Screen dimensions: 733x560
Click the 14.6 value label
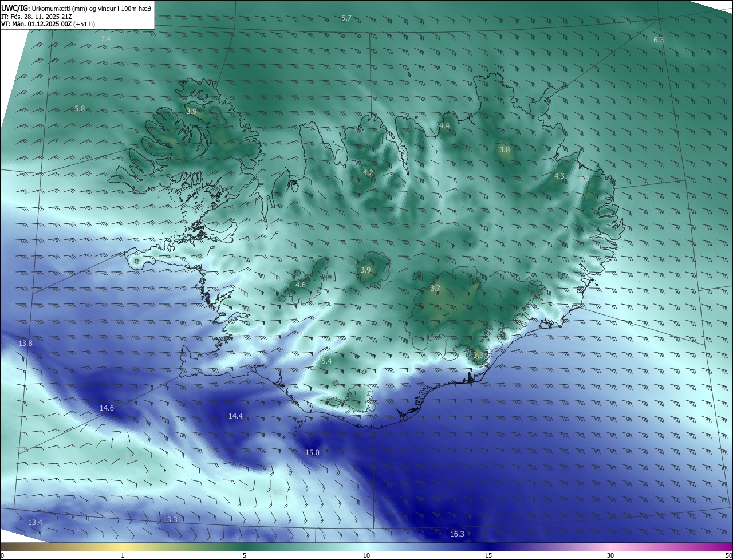(x=107, y=408)
